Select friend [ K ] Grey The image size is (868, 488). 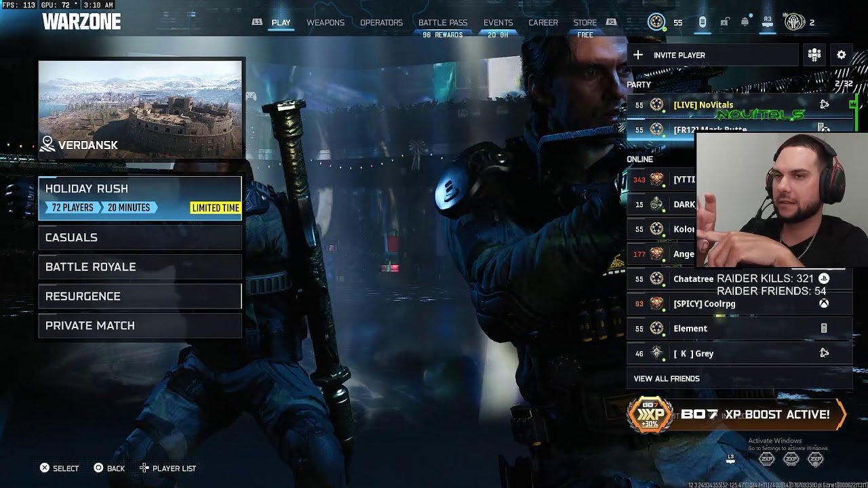tap(739, 353)
